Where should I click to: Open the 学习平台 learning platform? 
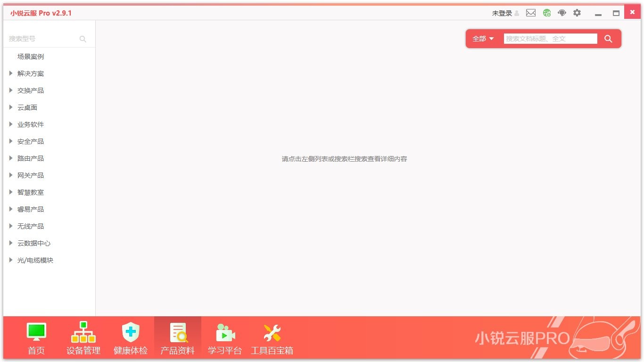pyautogui.click(x=224, y=337)
